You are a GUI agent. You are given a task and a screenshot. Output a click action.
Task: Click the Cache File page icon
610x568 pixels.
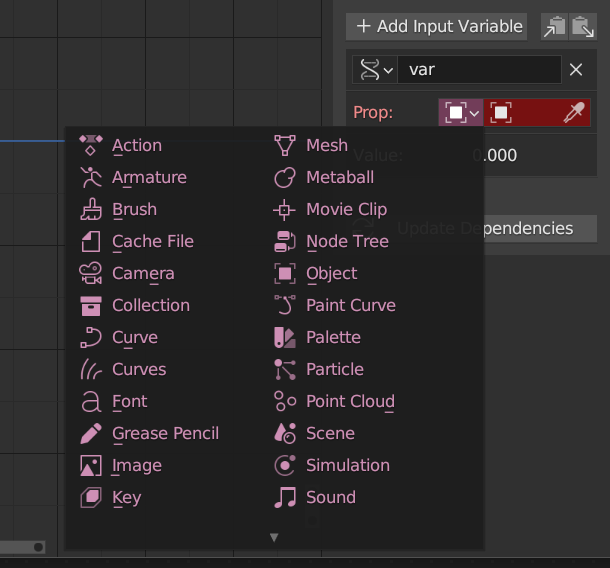[x=91, y=241]
